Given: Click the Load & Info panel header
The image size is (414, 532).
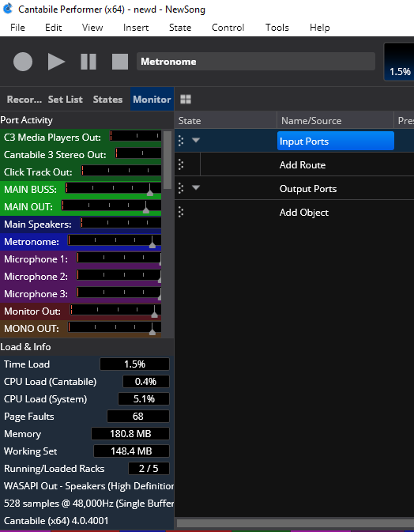Looking at the screenshot, I should coord(87,347).
